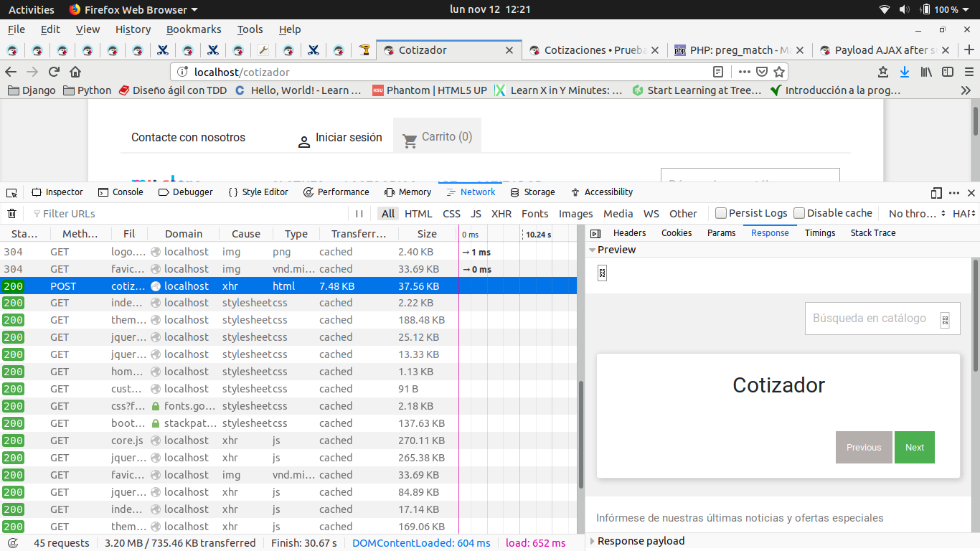Open the No throttling dropdown
This screenshot has height=551, width=980.
click(x=914, y=213)
